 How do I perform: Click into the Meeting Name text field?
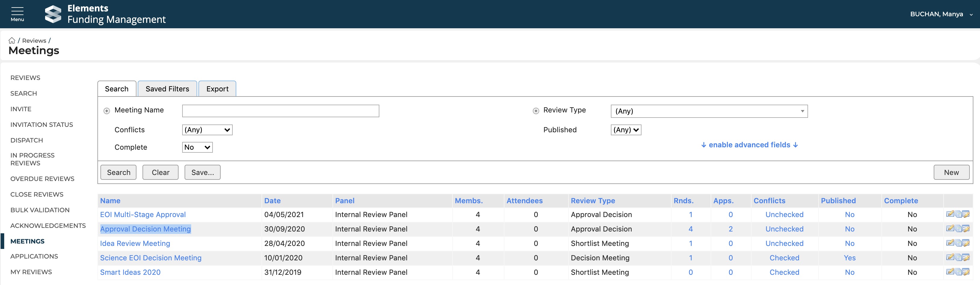280,111
